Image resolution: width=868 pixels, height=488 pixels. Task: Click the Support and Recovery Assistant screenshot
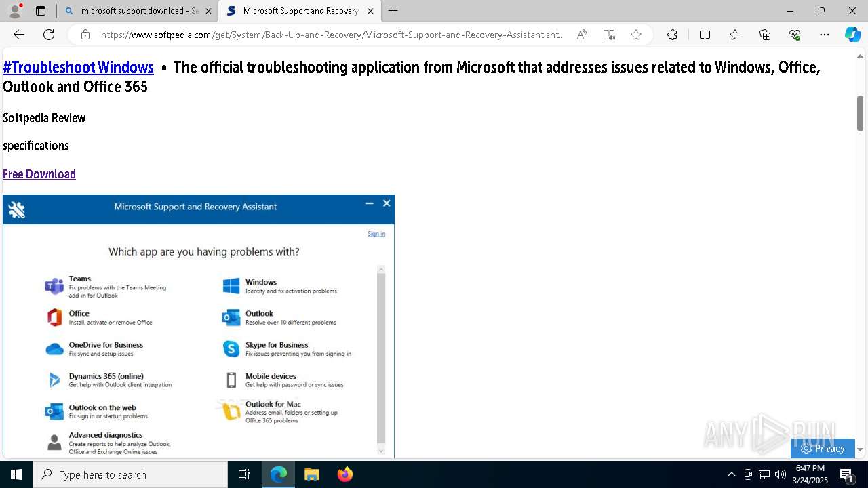coord(199,326)
